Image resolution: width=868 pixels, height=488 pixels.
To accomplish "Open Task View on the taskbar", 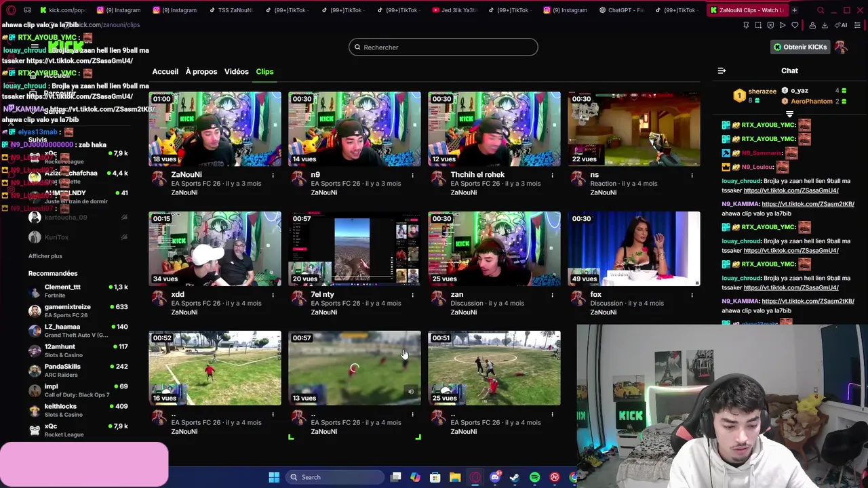I will pyautogui.click(x=396, y=477).
